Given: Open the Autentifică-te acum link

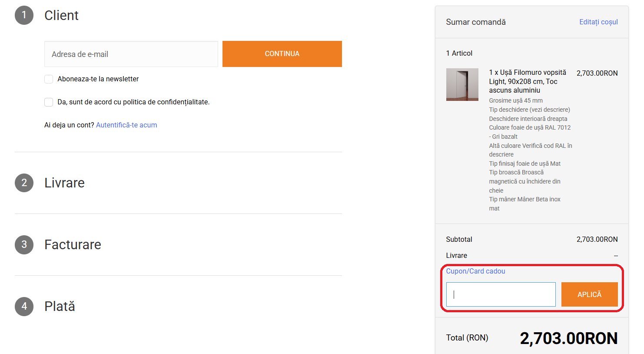Looking at the screenshot, I should pyautogui.click(x=126, y=125).
